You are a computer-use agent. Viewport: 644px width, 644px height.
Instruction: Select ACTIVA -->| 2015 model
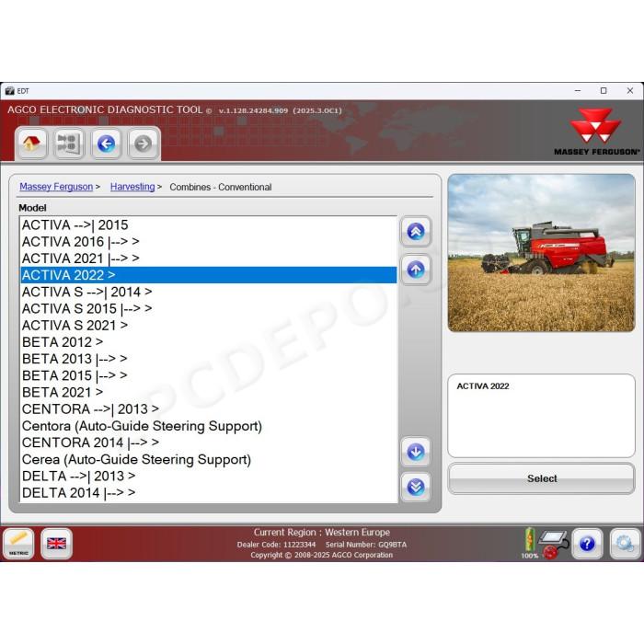point(209,225)
